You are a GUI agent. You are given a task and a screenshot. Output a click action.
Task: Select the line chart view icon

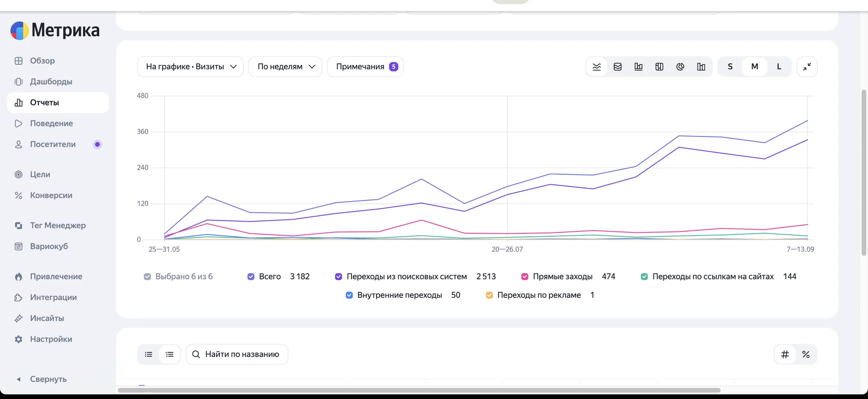coord(597,66)
